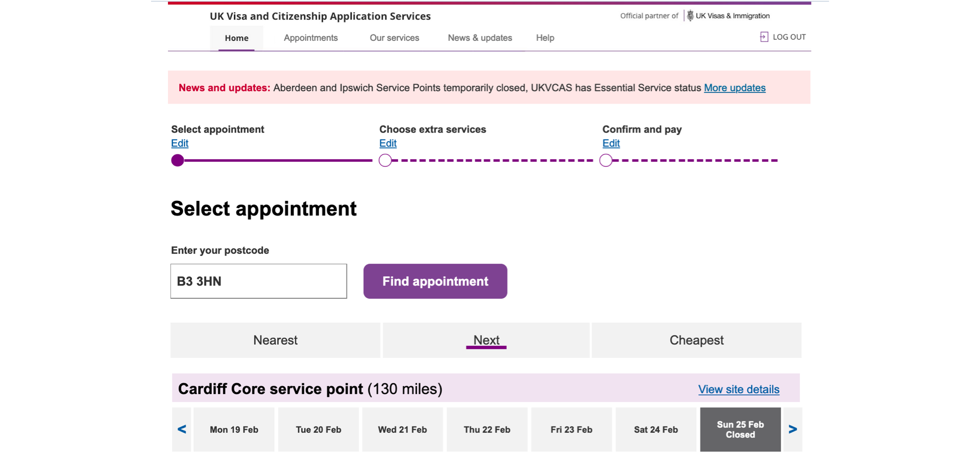Open the Appointments menu item
The height and width of the screenshot is (463, 980).
tap(311, 38)
